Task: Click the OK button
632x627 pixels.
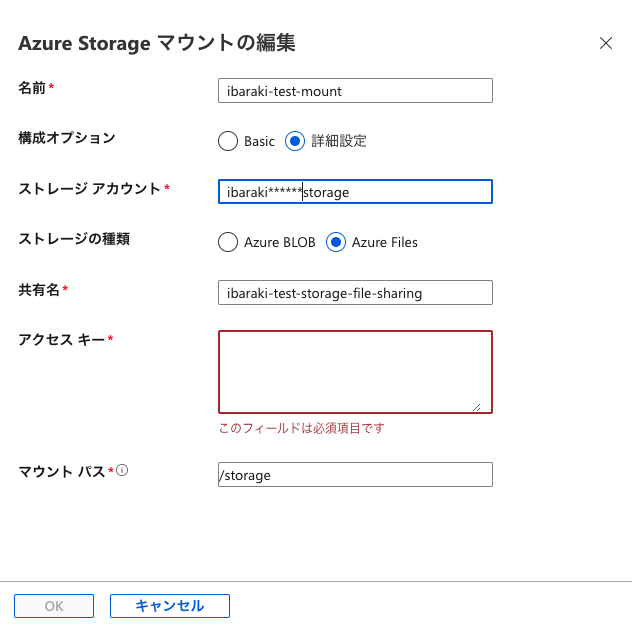Action: [54, 606]
